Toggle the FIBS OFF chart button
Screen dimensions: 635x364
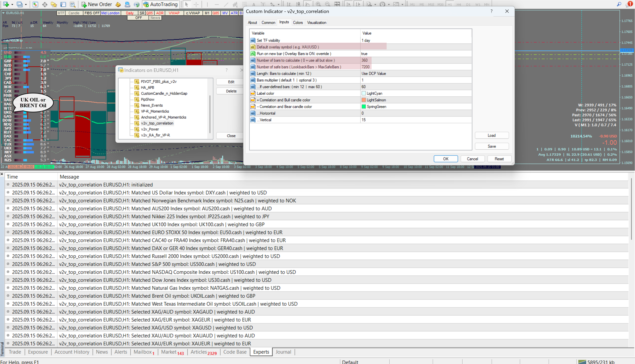(92, 13)
